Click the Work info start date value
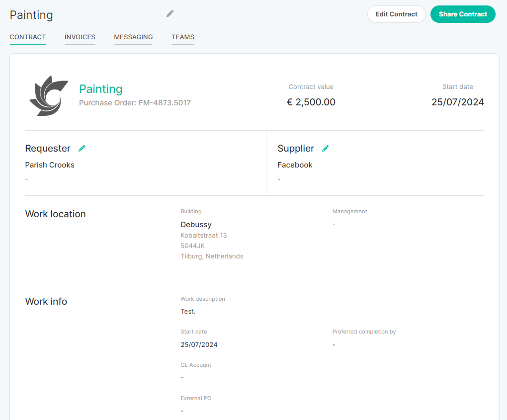Viewport: 507px width, 420px height. 199,344
